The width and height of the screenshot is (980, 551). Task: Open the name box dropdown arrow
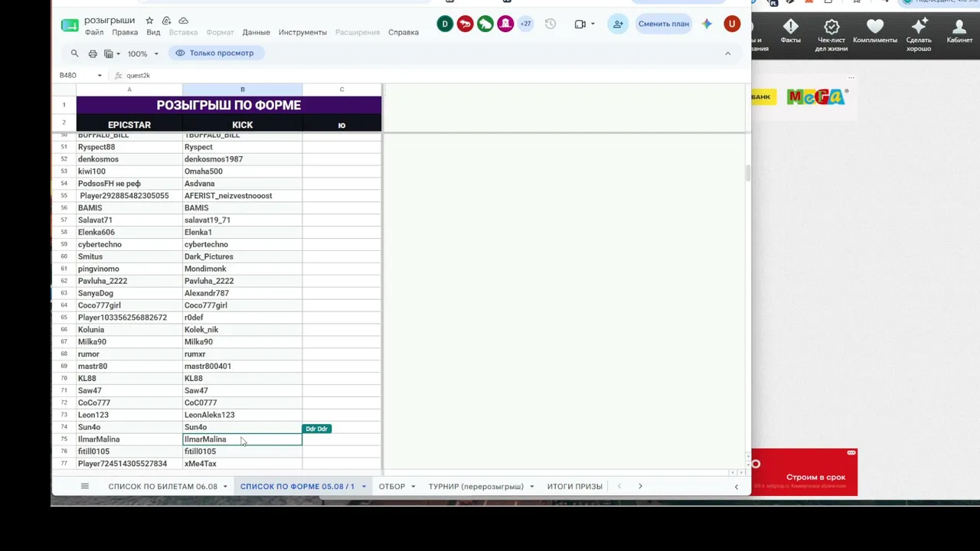(100, 76)
